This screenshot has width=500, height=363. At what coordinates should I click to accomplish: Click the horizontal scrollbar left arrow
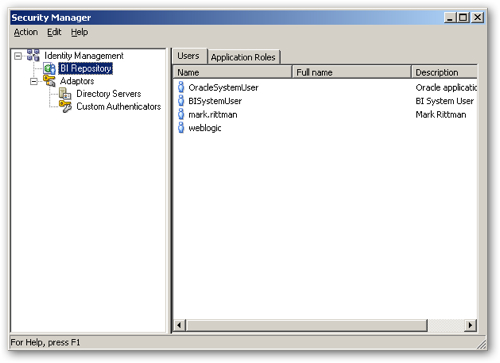click(179, 325)
